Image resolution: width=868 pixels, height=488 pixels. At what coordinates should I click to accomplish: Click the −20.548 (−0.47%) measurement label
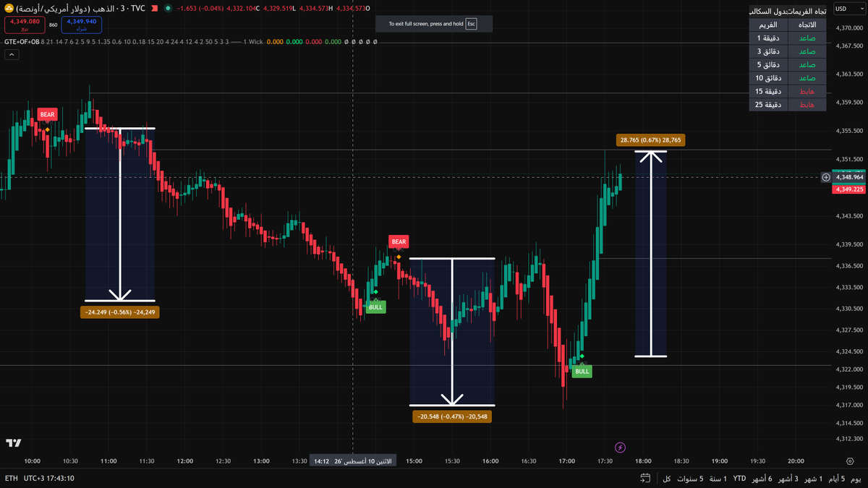[x=451, y=416]
